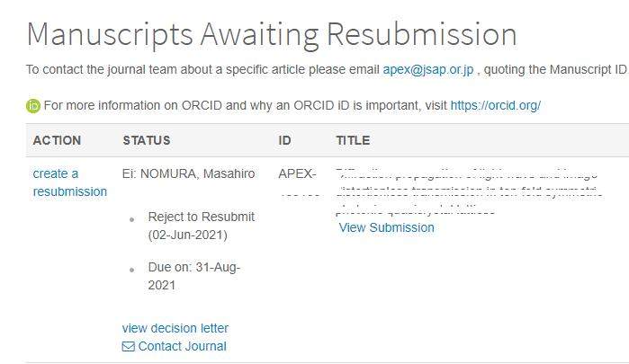Click the TITLE column header
The height and width of the screenshot is (364, 629).
click(x=353, y=140)
